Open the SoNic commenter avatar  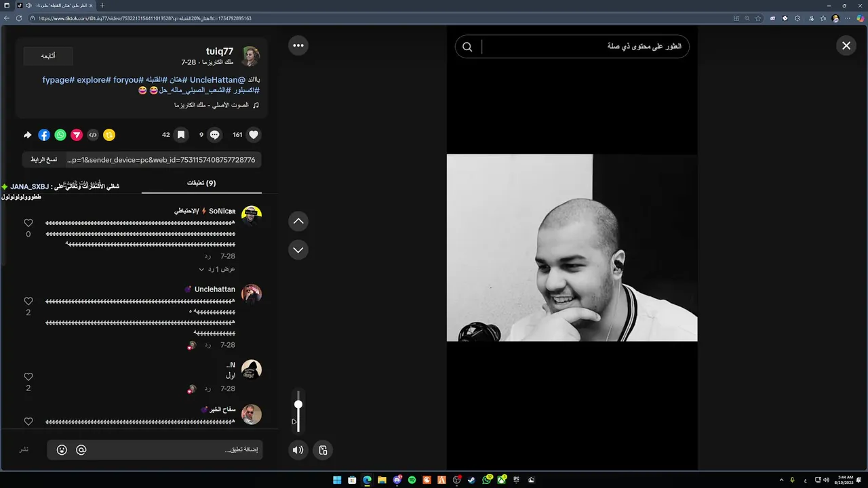click(x=252, y=216)
